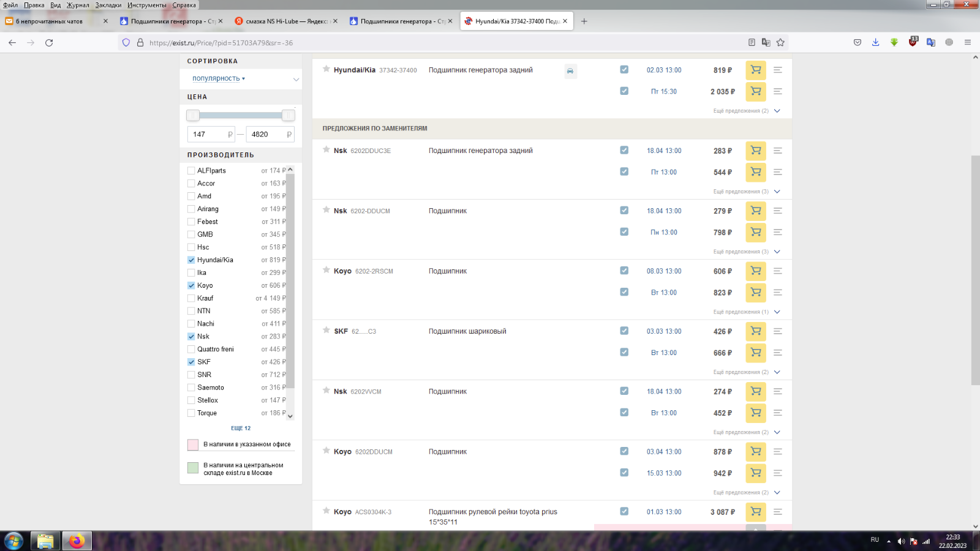Check the NTN manufacturer filter
The image size is (980, 551).
point(191,311)
